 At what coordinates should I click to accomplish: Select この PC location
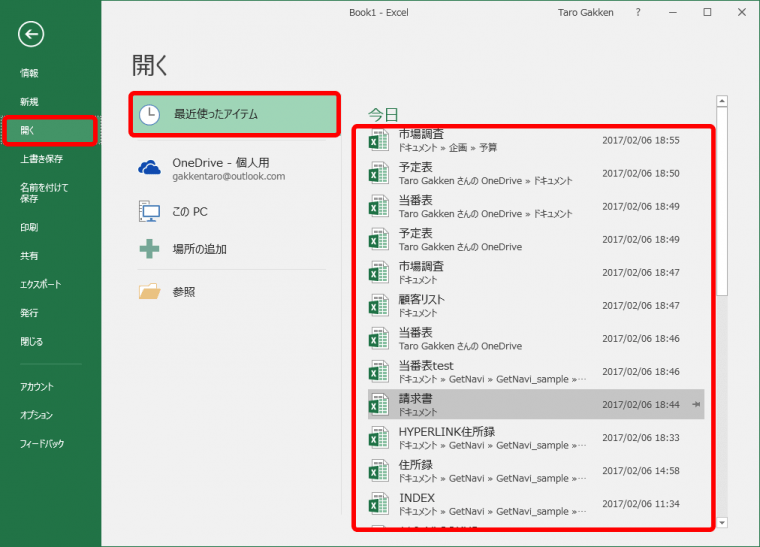233,212
